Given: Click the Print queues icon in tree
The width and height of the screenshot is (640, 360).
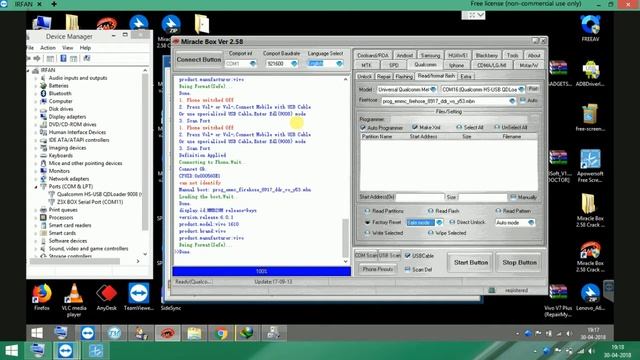Looking at the screenshot, I should [x=43, y=210].
